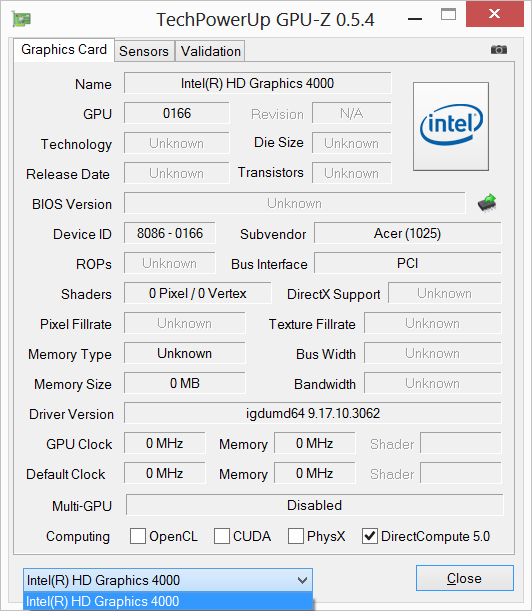The width and height of the screenshot is (532, 611).
Task: Click the TechPowerUp GPU-Z 0.5.4 title text
Action: pos(265,19)
